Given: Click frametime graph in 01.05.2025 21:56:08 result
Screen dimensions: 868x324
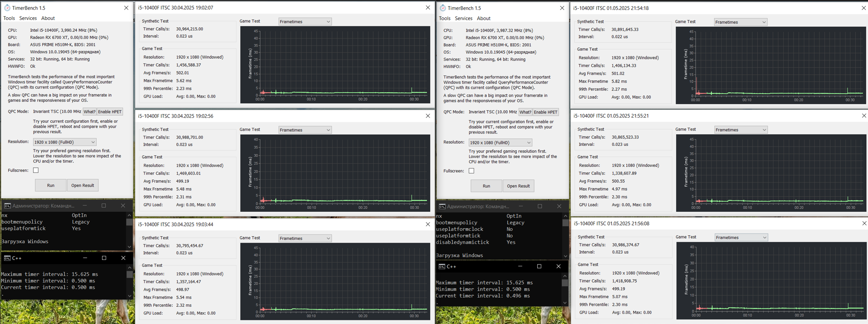Looking at the screenshot, I should pos(771,280).
